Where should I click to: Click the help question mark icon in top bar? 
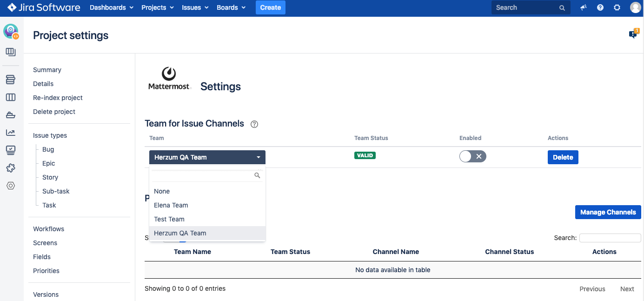[x=600, y=7]
